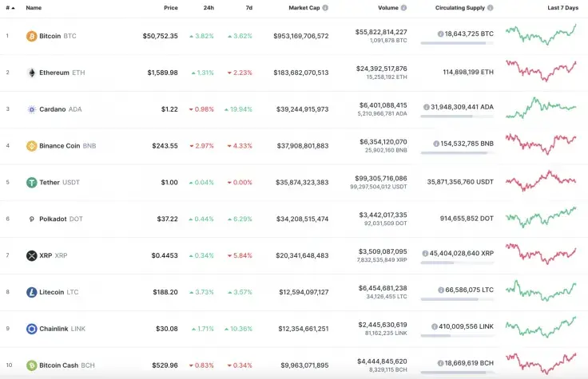588x379 pixels.
Task: Click the Tether green logo icon
Action: (x=31, y=183)
